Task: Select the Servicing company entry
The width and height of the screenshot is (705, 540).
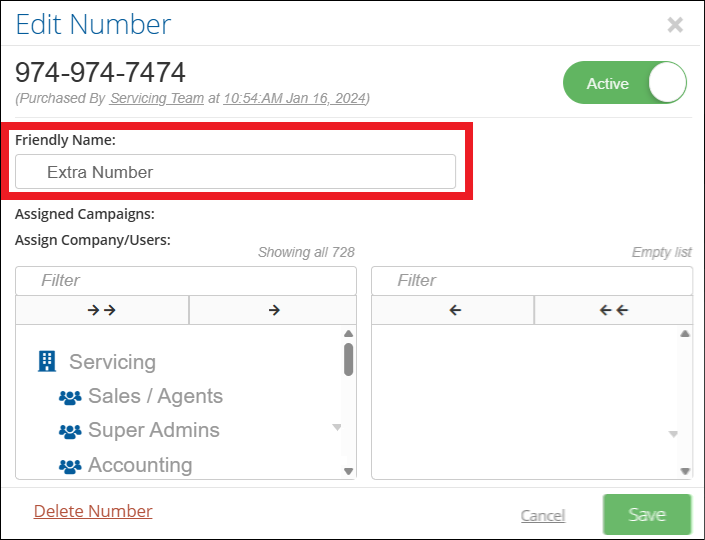Action: coord(112,362)
